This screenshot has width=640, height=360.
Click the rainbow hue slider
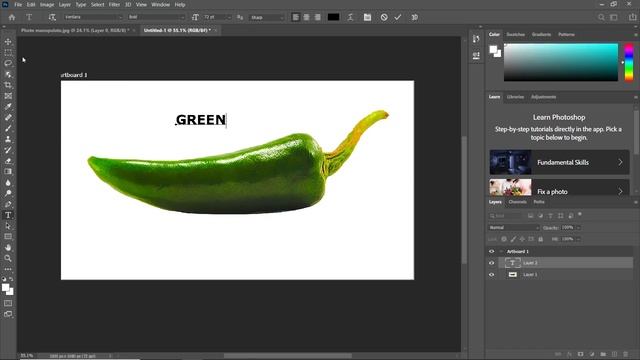coord(629,62)
